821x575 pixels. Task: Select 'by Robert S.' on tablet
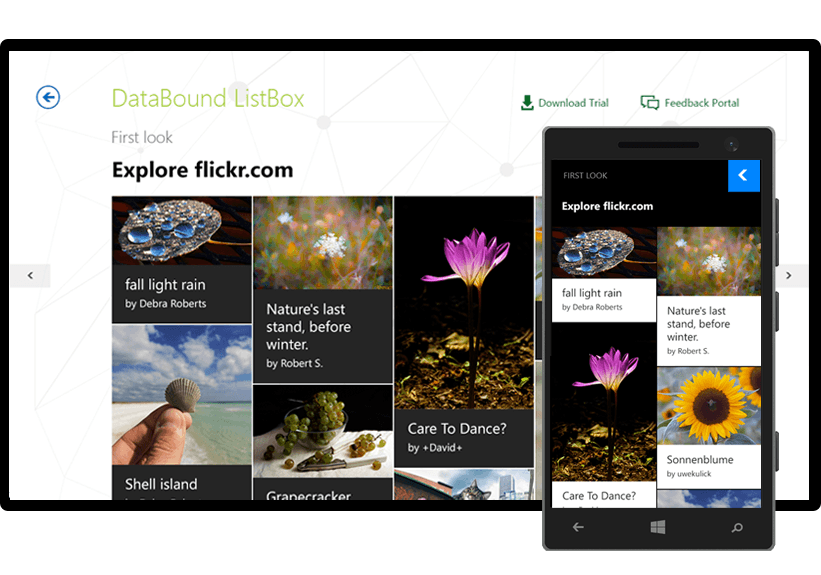(294, 363)
